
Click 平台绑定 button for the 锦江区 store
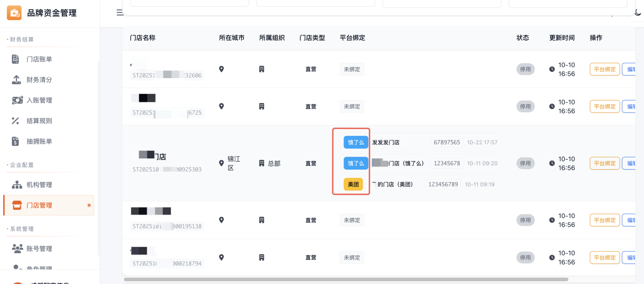tap(605, 163)
